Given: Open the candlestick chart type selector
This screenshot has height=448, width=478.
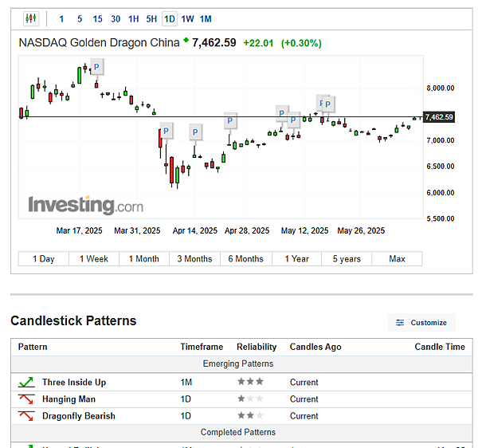Looking at the screenshot, I should coord(30,18).
